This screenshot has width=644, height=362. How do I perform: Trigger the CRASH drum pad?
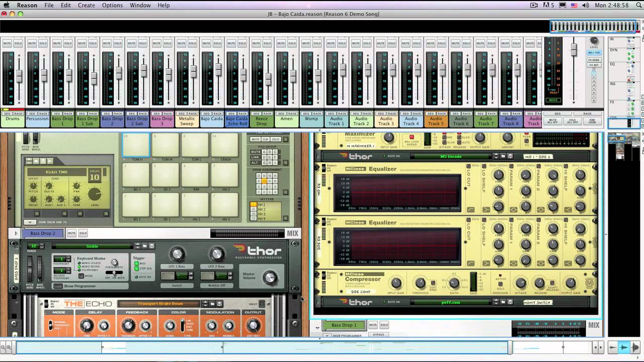[225, 145]
